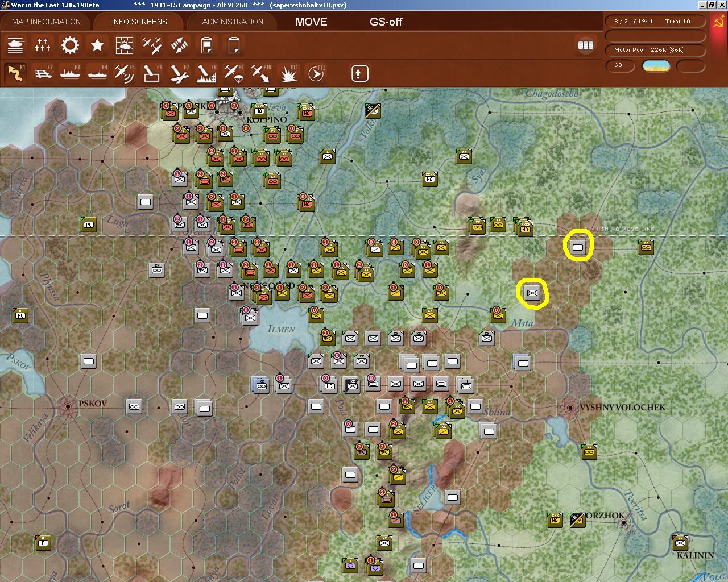
Task: Open the losses screen with cross markers
Action: (43, 45)
